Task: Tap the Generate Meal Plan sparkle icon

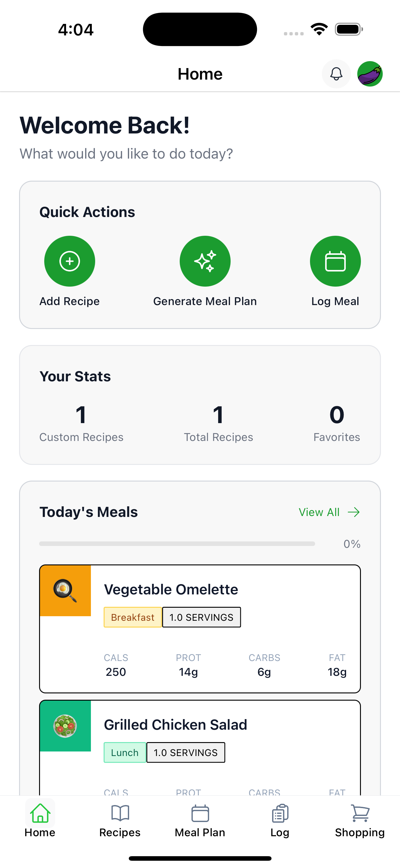Action: click(x=205, y=261)
